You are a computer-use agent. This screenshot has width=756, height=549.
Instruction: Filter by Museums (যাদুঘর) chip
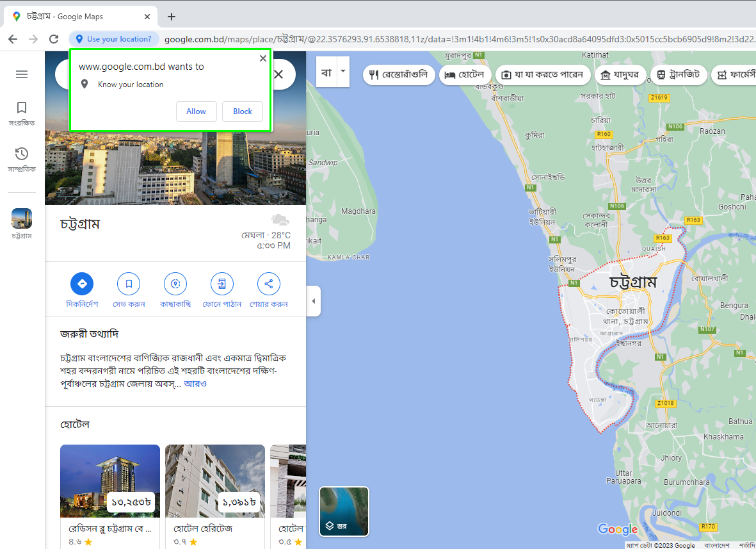[x=620, y=75]
